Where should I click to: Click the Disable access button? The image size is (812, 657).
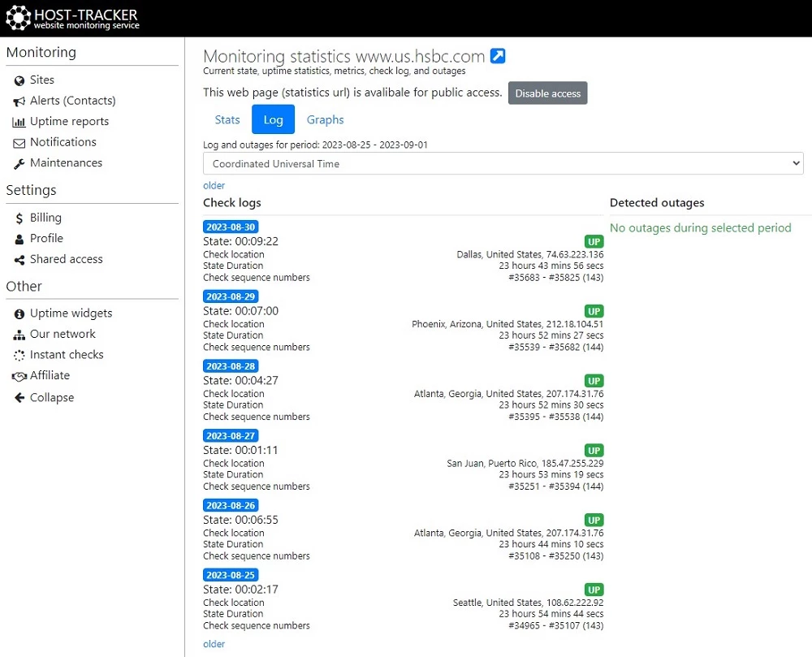pyautogui.click(x=548, y=93)
